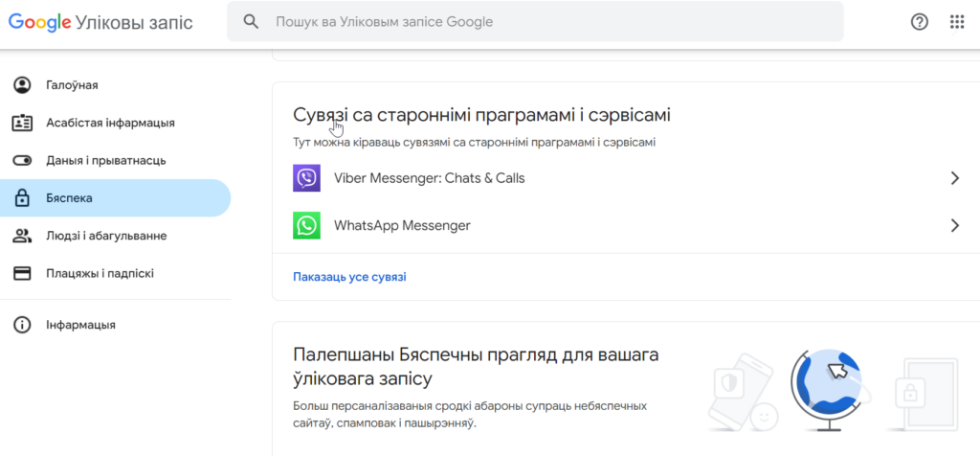The width and height of the screenshot is (980, 456).
Task: Click the Плацяжы card icon in sidebar
Action: (23, 273)
